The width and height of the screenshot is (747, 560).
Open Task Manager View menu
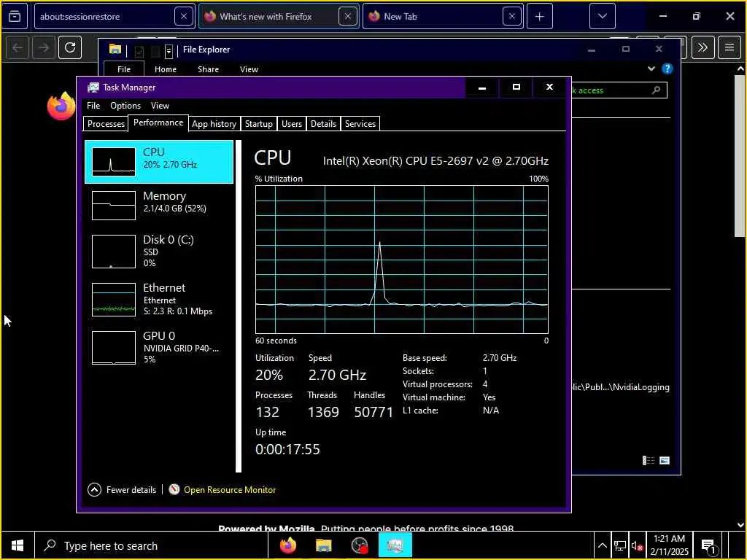[x=160, y=106]
